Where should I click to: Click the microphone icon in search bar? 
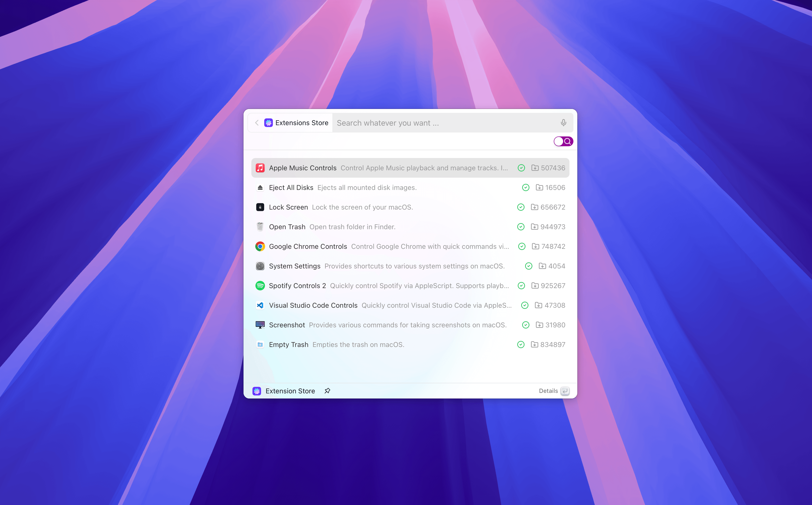click(x=563, y=123)
